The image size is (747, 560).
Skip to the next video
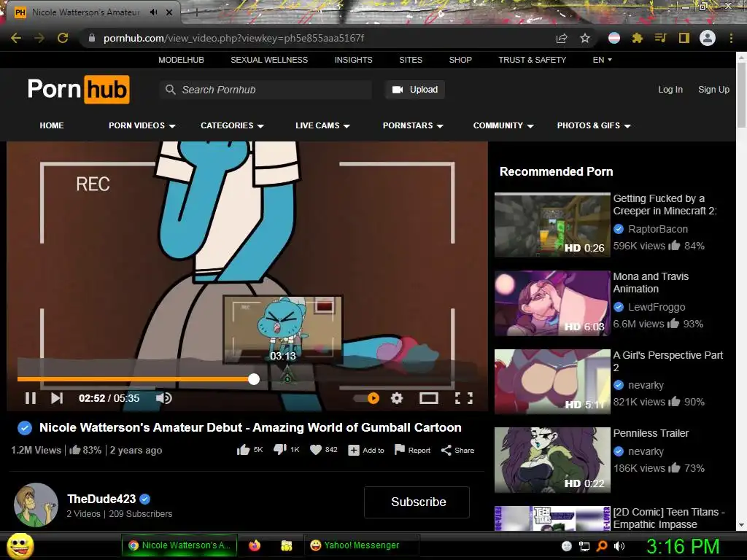pos(57,398)
